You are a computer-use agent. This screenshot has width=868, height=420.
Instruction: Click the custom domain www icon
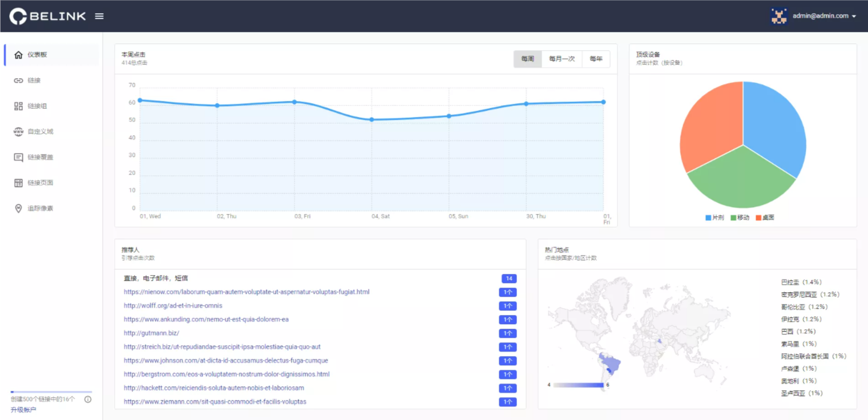[18, 132]
